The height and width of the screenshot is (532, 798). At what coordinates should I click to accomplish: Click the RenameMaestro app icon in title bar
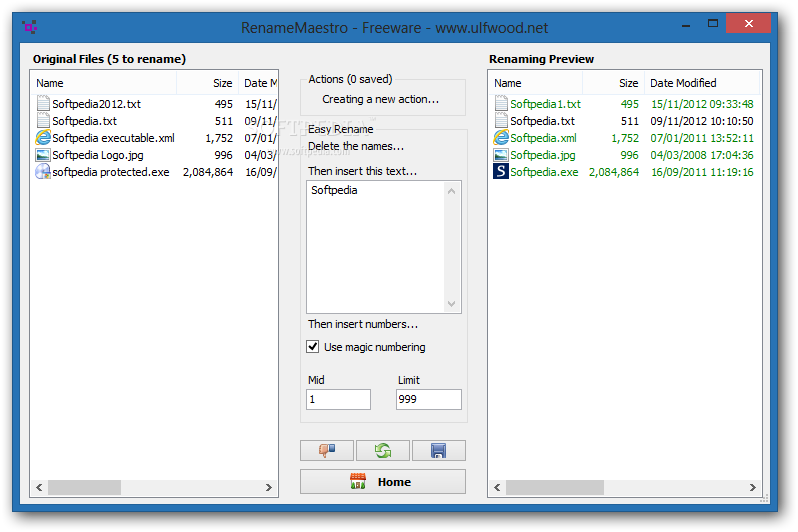30,26
